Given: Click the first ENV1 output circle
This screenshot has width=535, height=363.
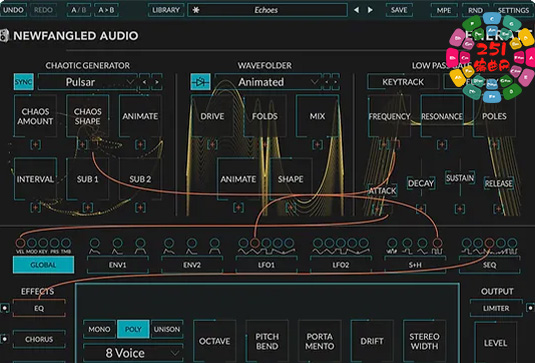Looking at the screenshot, I should coord(95,243).
